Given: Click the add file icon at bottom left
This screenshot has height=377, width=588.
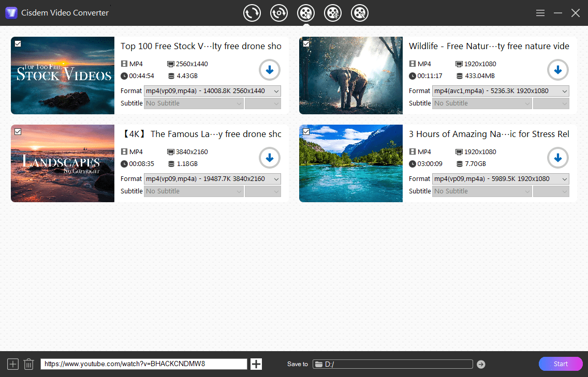Looking at the screenshot, I should 13,364.
